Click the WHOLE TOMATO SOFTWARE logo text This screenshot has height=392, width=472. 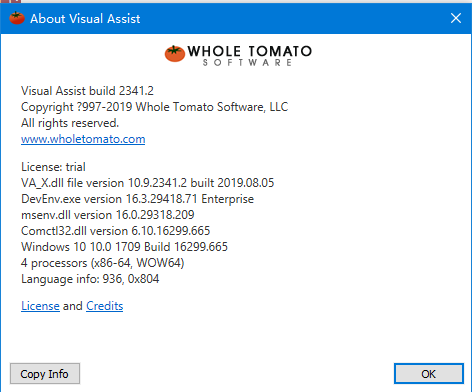coord(249,56)
